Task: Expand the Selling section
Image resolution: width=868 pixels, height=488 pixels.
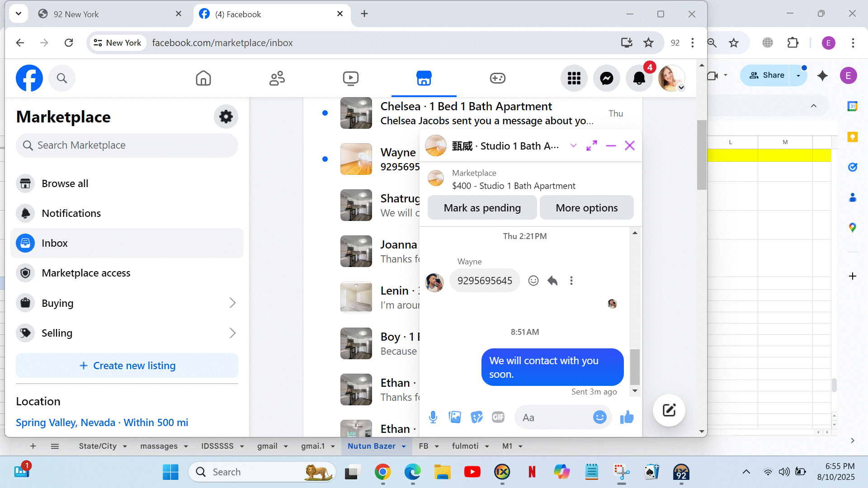Action: pos(232,333)
